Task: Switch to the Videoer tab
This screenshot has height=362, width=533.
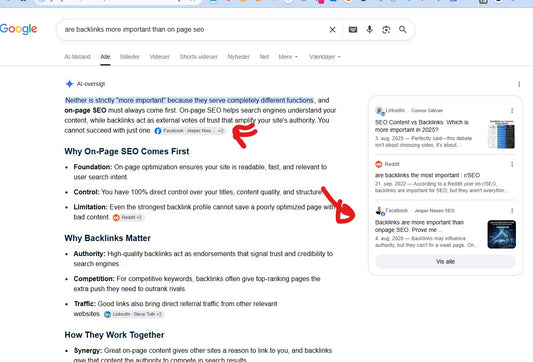Action: pos(159,57)
